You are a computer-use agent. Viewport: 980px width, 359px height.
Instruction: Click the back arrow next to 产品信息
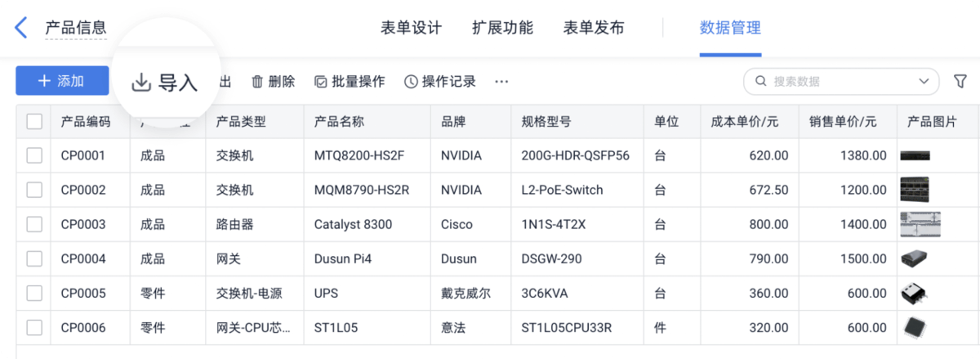[21, 28]
